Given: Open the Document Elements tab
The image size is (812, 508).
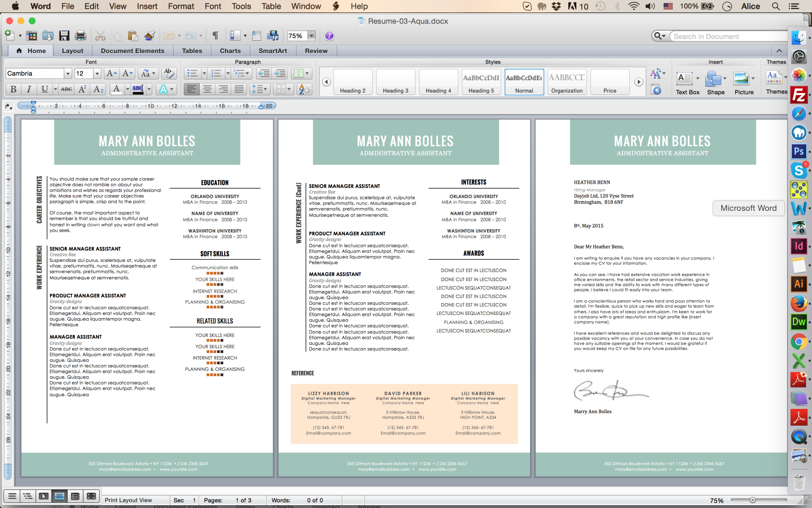Looking at the screenshot, I should 133,51.
